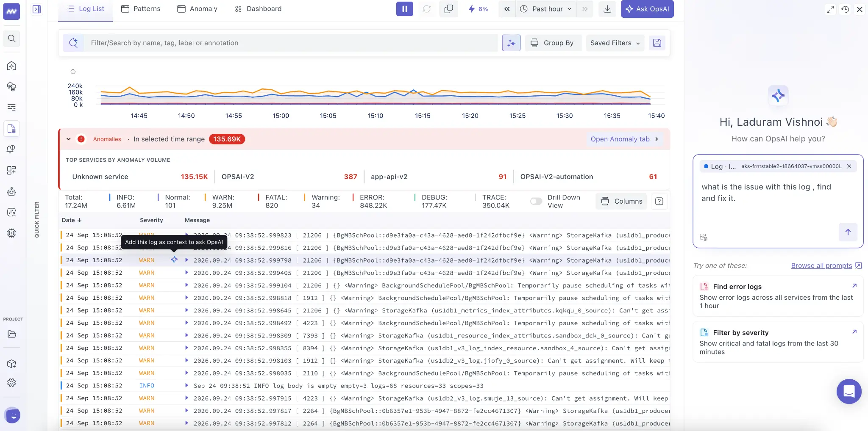868x431 pixels.
Task: Expand the OpsAI panel to fullscreen
Action: (x=830, y=9)
